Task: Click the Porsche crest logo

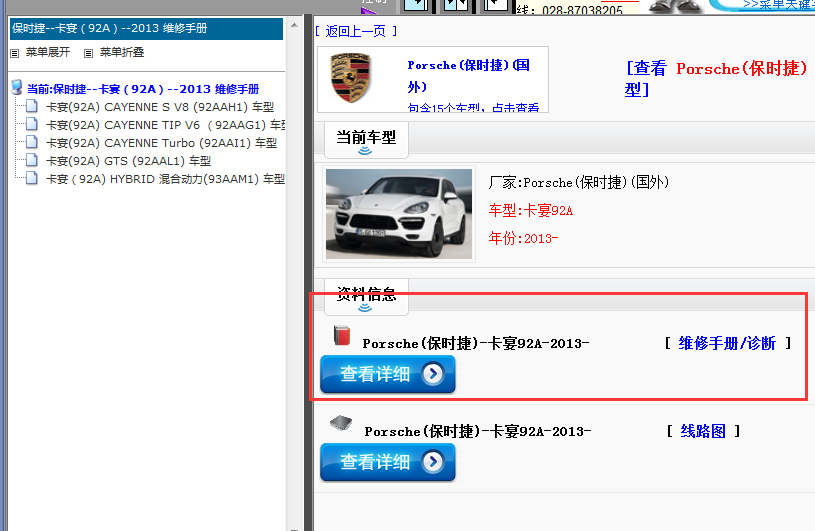Action: 350,77
